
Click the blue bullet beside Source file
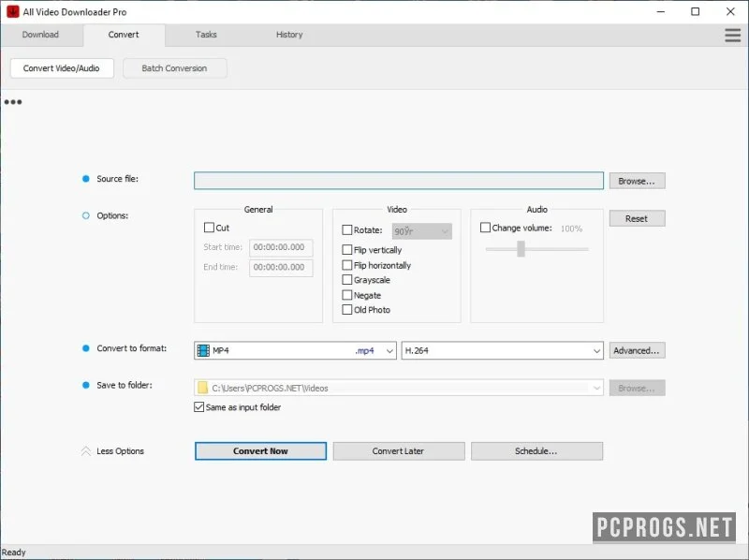[86, 179]
